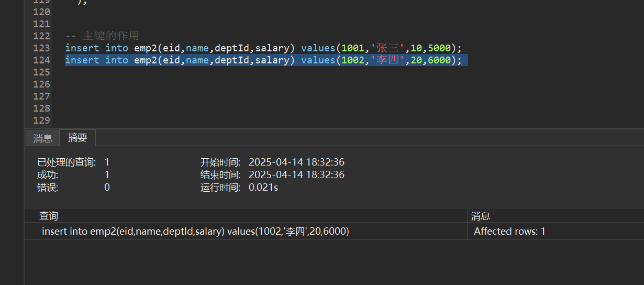Viewport: 644px width, 285px height.
Task: Click the 错误 label
Action: [x=48, y=187]
